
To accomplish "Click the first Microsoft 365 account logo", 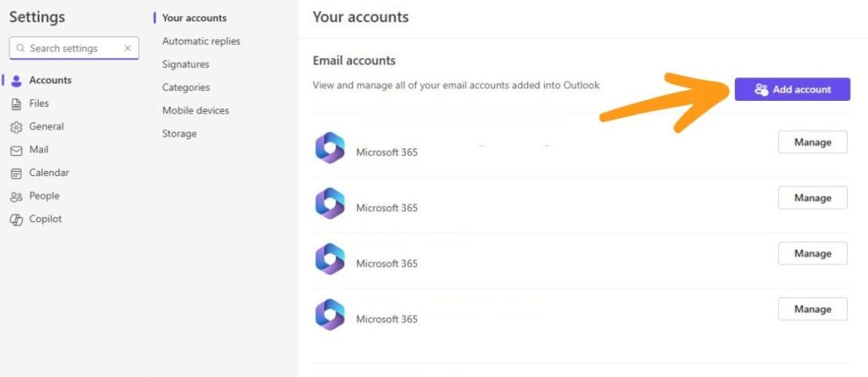I will pos(330,147).
